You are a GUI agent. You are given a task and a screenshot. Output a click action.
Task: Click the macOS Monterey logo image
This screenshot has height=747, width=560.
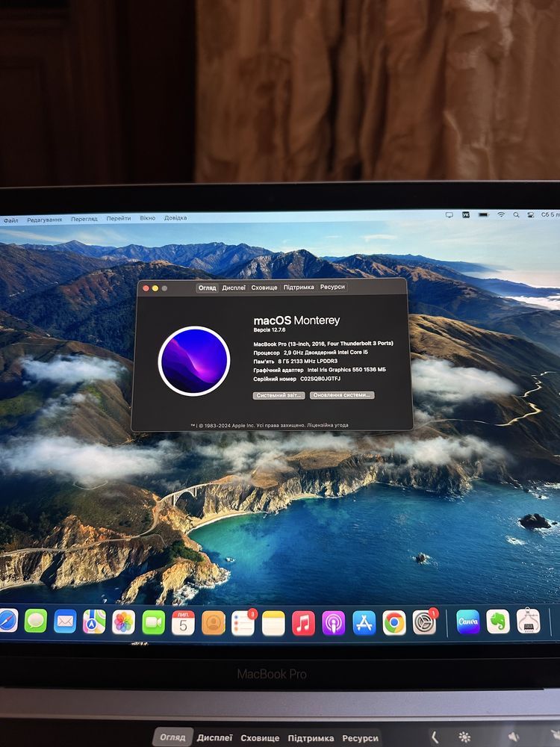tap(194, 361)
